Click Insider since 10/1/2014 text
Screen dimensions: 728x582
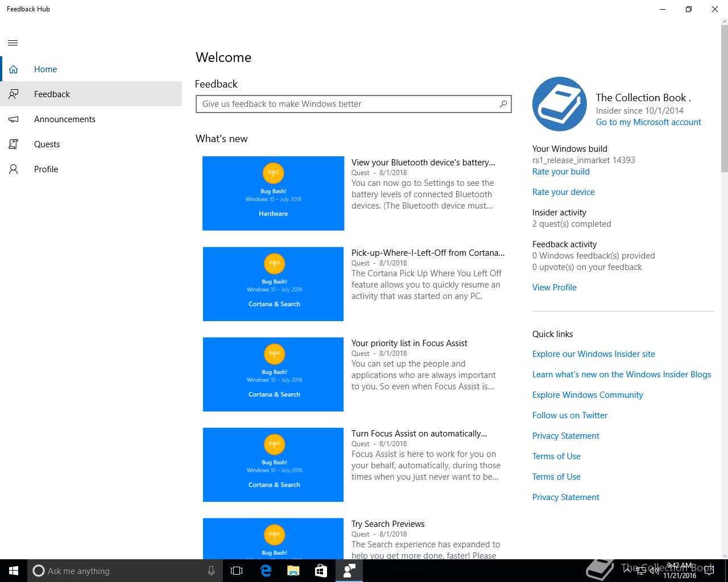tap(640, 111)
